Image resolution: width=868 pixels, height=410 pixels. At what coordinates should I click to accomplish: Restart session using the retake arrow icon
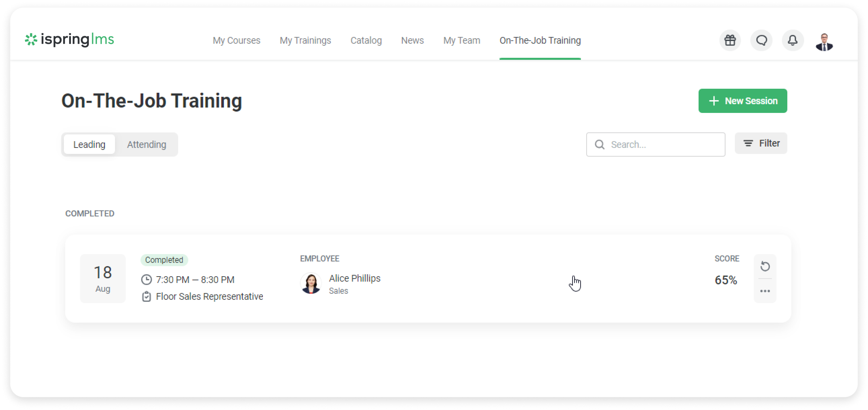[765, 266]
